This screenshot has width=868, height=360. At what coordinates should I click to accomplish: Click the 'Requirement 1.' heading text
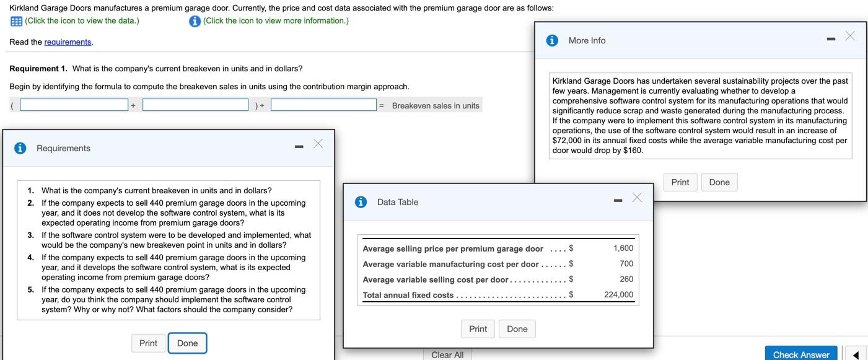(38, 68)
